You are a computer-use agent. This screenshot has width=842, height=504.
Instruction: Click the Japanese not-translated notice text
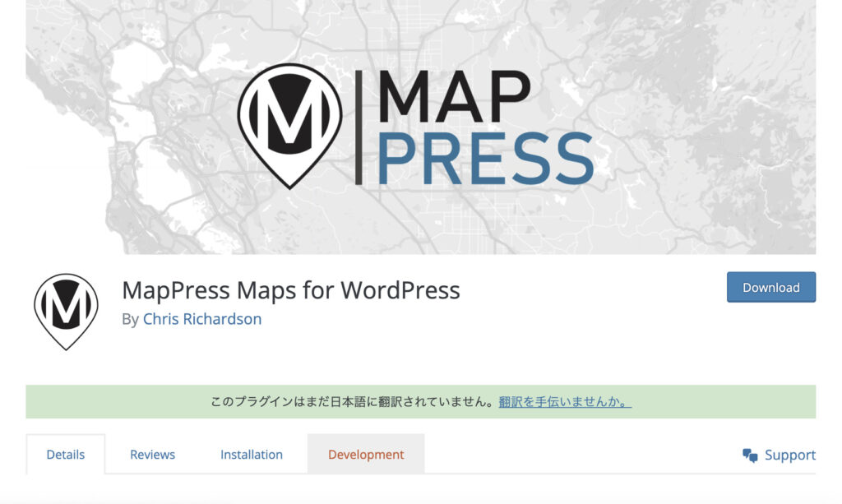click(x=352, y=401)
